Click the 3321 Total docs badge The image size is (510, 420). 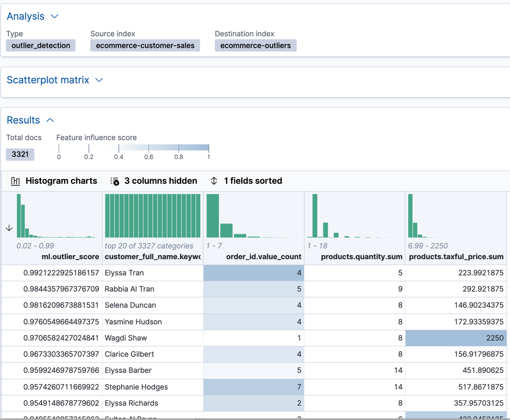pyautogui.click(x=20, y=154)
